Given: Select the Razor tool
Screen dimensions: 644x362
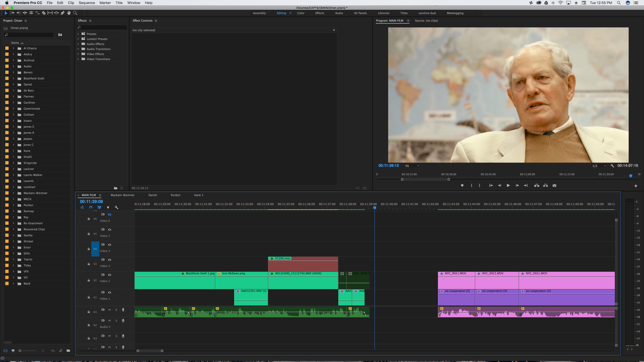Looking at the screenshot, I should [44, 13].
